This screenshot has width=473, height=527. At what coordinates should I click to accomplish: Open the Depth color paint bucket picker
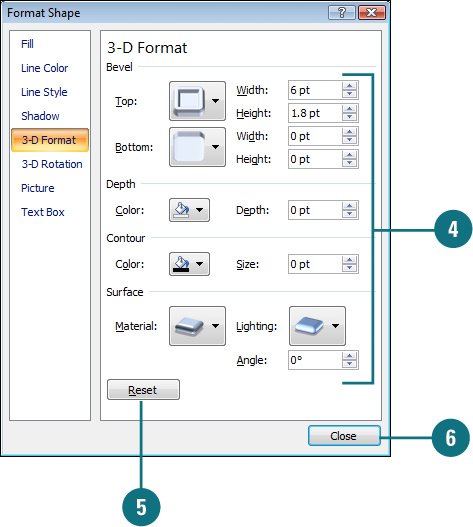click(189, 210)
